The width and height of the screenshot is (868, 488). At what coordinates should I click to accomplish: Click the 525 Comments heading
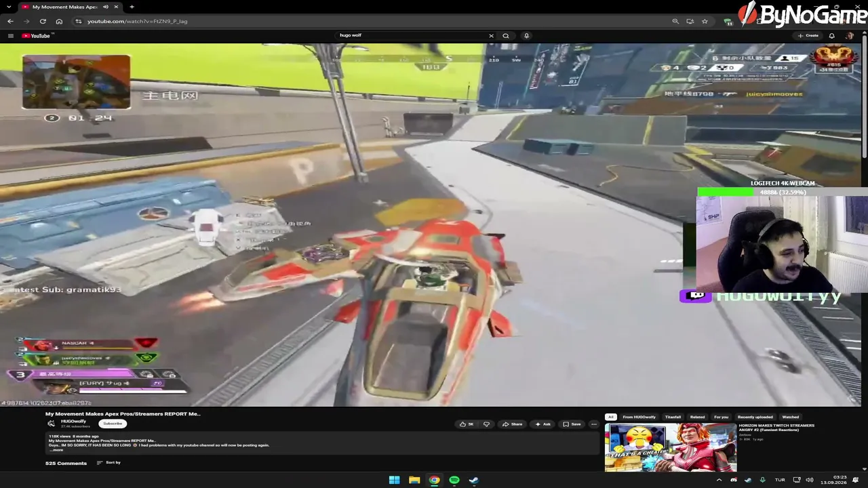66,464
